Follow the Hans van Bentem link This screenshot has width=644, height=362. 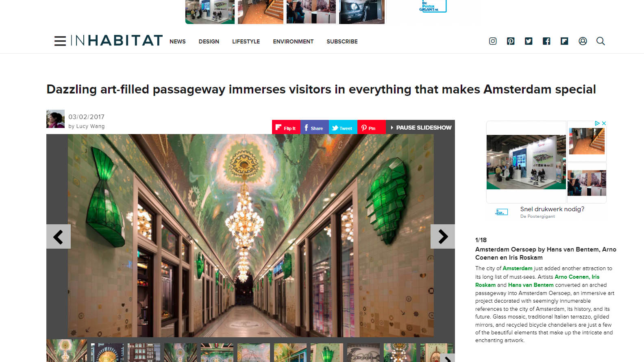(531, 285)
